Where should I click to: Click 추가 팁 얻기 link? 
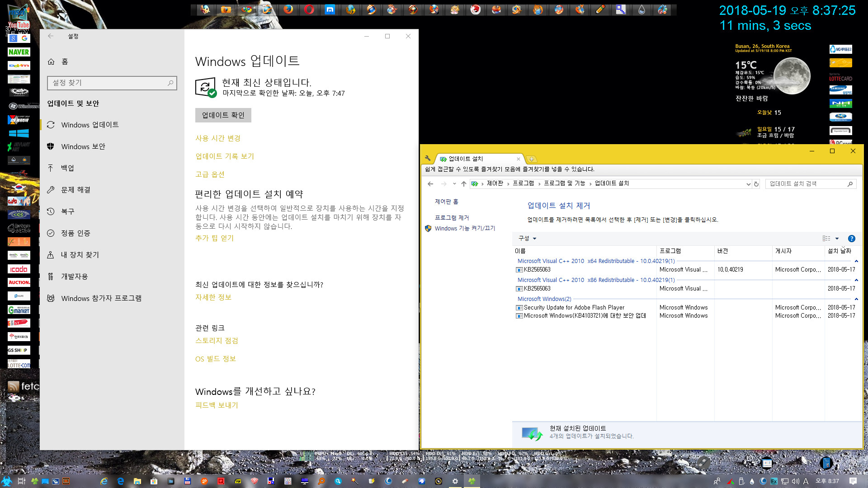[214, 238]
